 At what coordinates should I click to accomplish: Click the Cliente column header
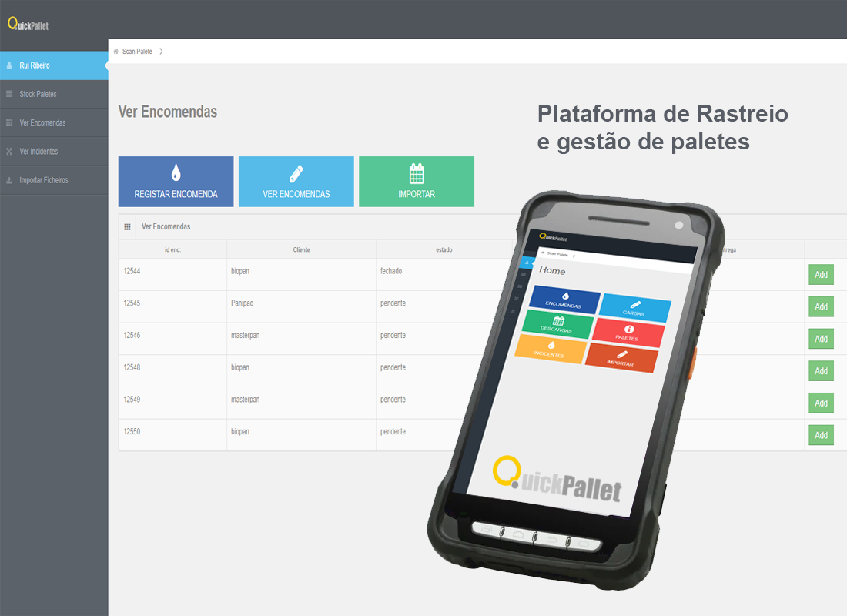tap(301, 250)
